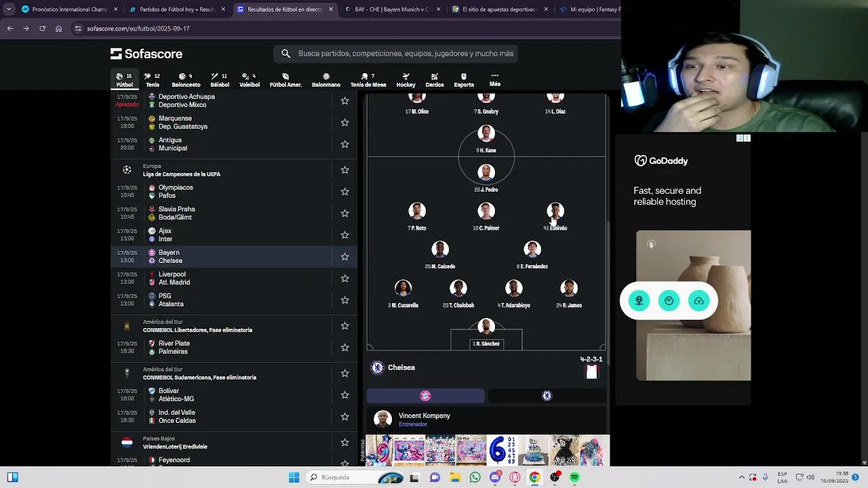Reload the Sofascore page
This screenshot has width=868, height=488.
coord(42,28)
